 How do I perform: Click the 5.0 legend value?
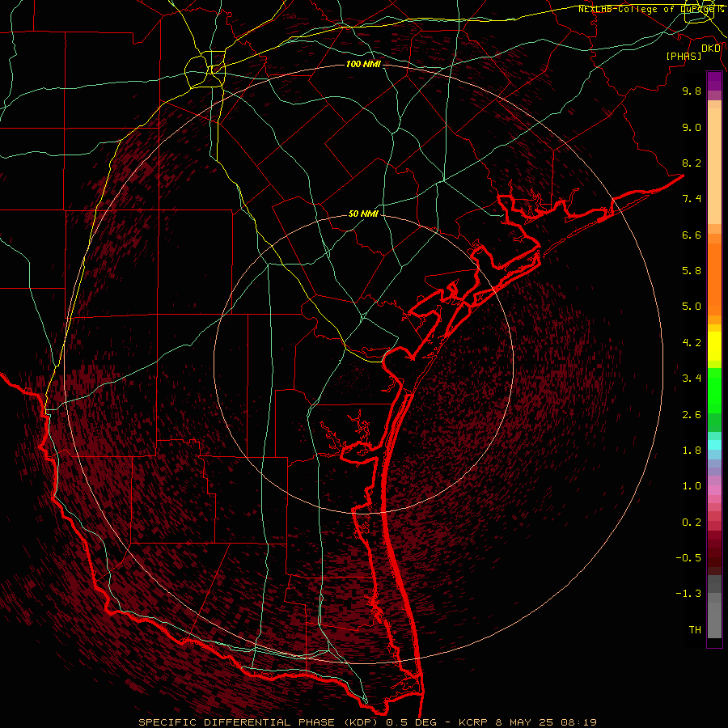(x=692, y=307)
